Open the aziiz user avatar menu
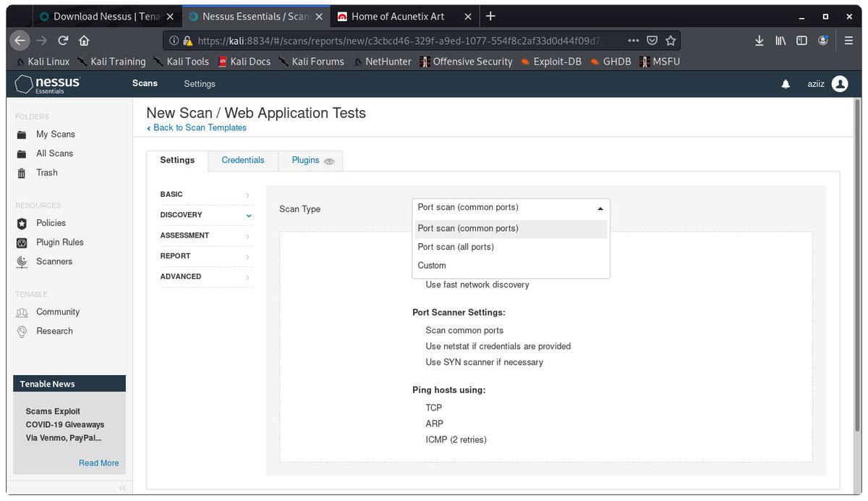Screen dimensions: 868x501 840,84
